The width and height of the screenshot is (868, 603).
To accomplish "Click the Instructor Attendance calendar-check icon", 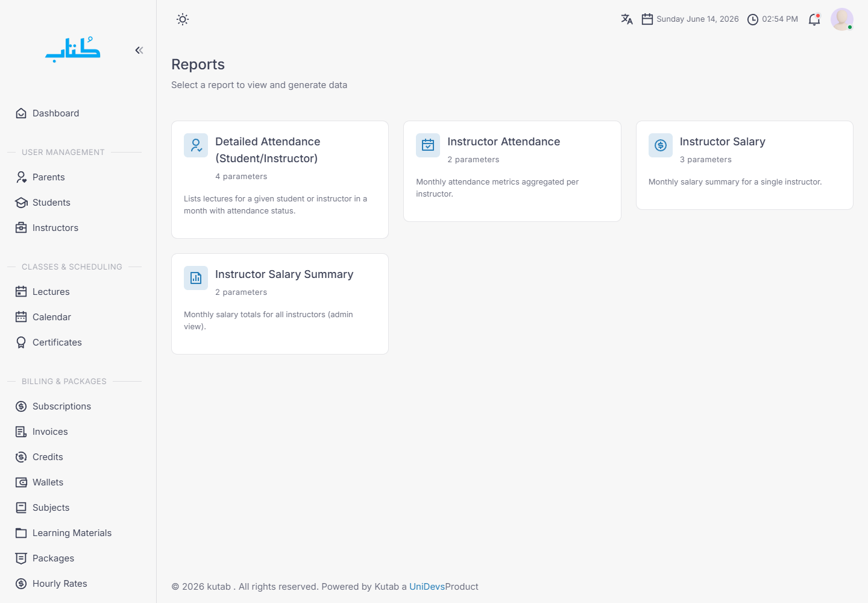I will pos(428,145).
